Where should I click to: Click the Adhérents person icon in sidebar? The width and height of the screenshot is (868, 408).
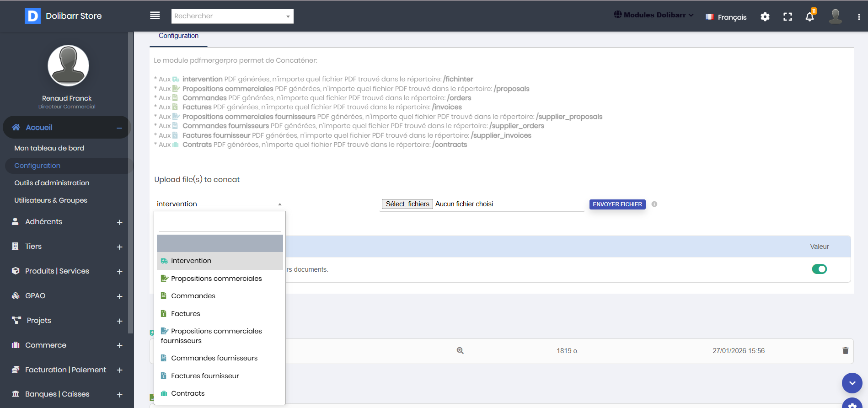pyautogui.click(x=16, y=221)
